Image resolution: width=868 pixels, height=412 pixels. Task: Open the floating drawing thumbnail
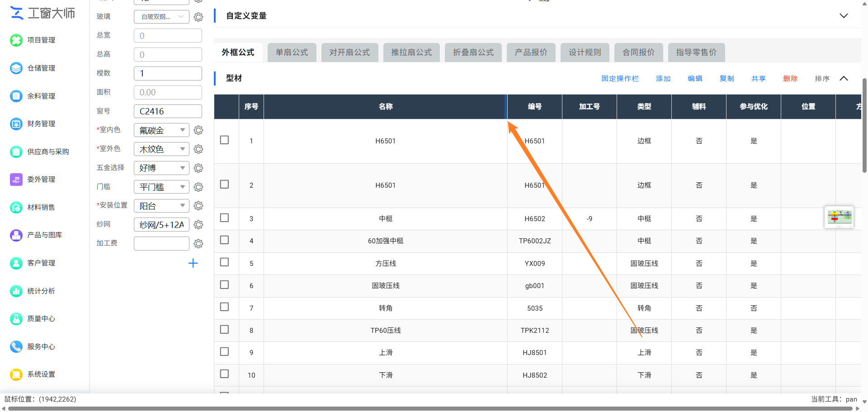[x=839, y=217]
